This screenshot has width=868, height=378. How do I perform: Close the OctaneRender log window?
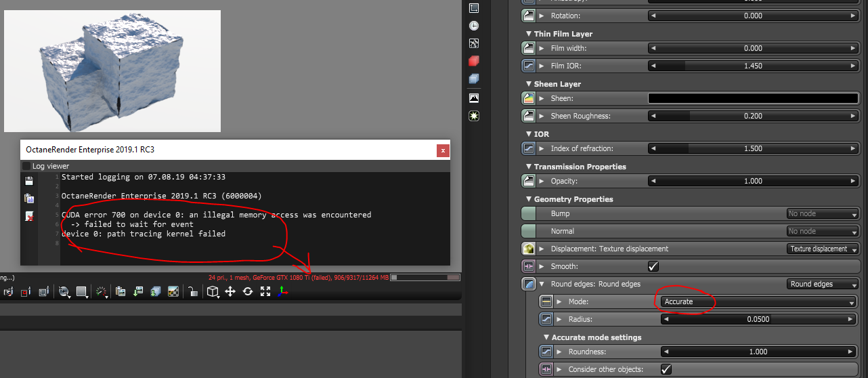[443, 150]
